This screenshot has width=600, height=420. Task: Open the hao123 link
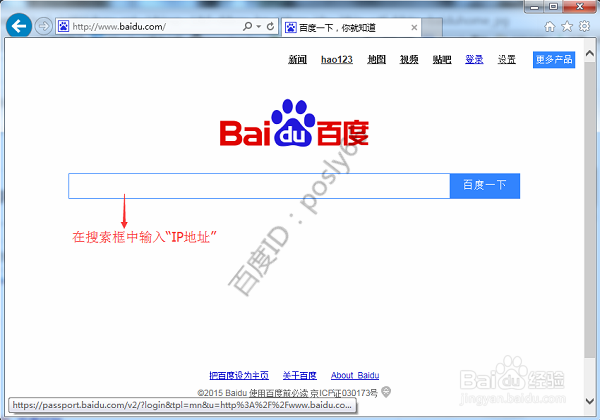point(337,60)
